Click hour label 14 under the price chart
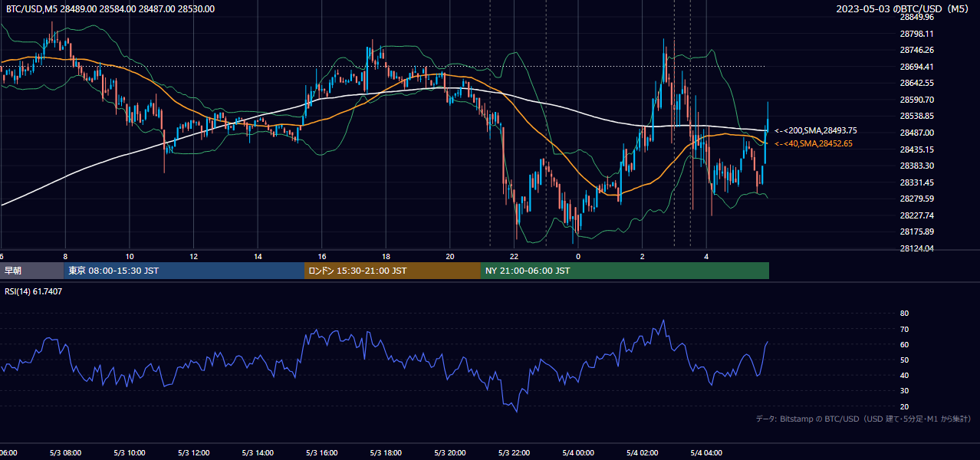This screenshot has width=980, height=460. coord(258,256)
